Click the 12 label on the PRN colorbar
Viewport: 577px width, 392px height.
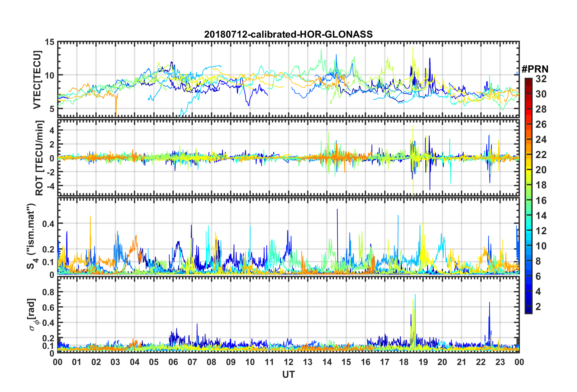(x=541, y=231)
